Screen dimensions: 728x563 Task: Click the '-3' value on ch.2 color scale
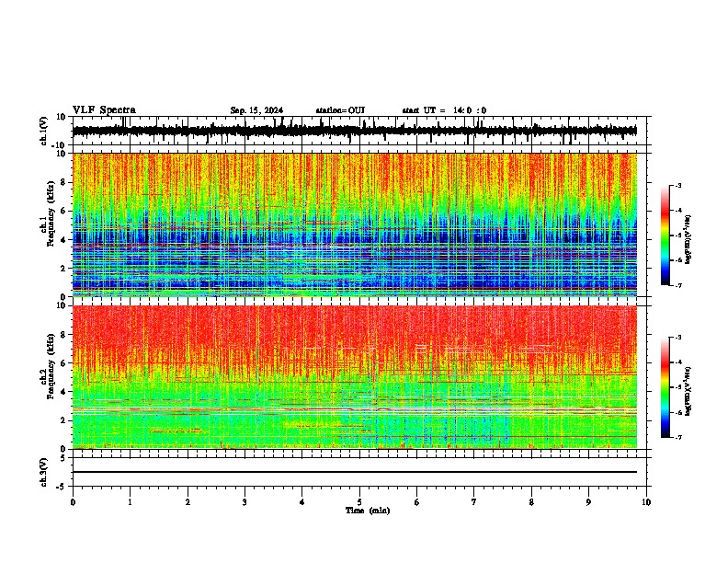677,338
